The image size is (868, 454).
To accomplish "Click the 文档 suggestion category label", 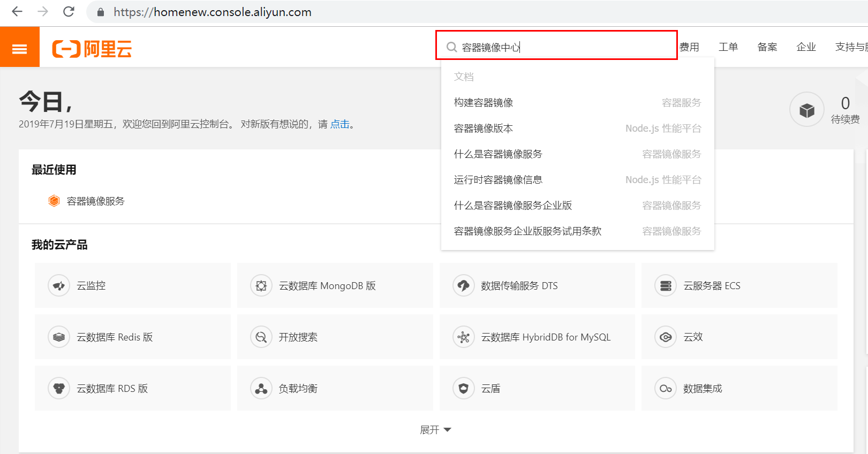I will (x=464, y=77).
